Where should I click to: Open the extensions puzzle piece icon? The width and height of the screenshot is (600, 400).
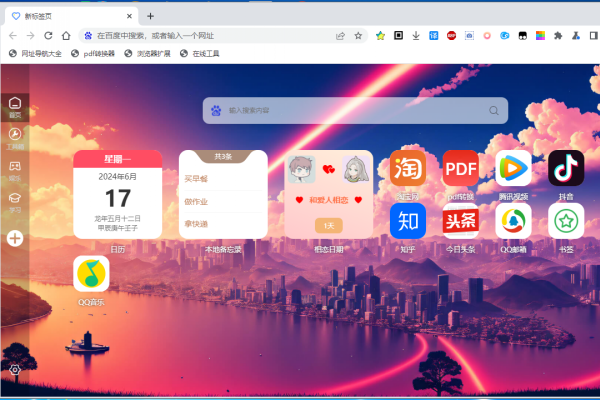tap(558, 36)
